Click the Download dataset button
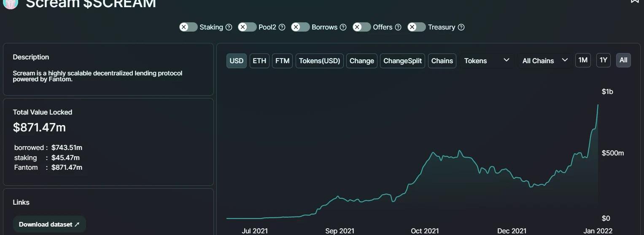Viewport: 644px width, 235px height. pos(49,224)
